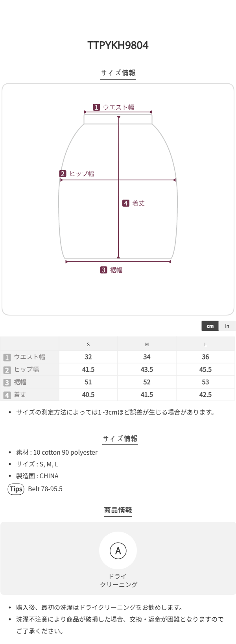The width and height of the screenshot is (236, 644).
Task: Click the number 2 hip marker in diagram
Action: [x=63, y=174]
